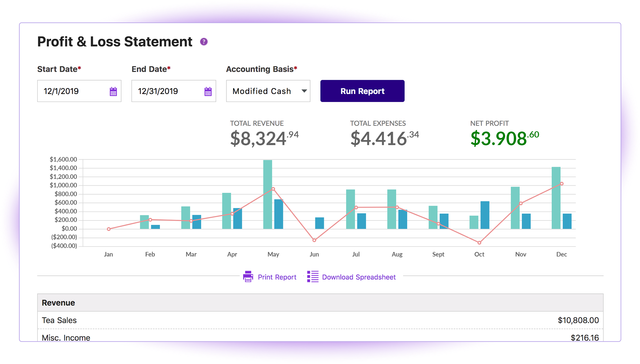Click the purple help question mark icon

click(204, 42)
